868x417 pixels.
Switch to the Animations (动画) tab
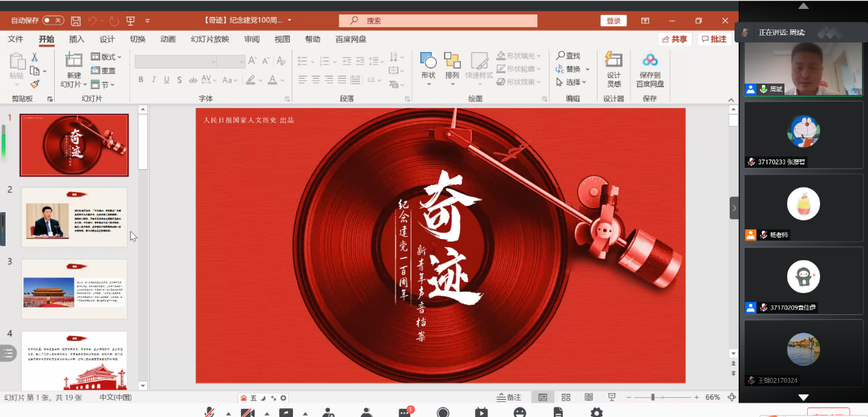[168, 39]
